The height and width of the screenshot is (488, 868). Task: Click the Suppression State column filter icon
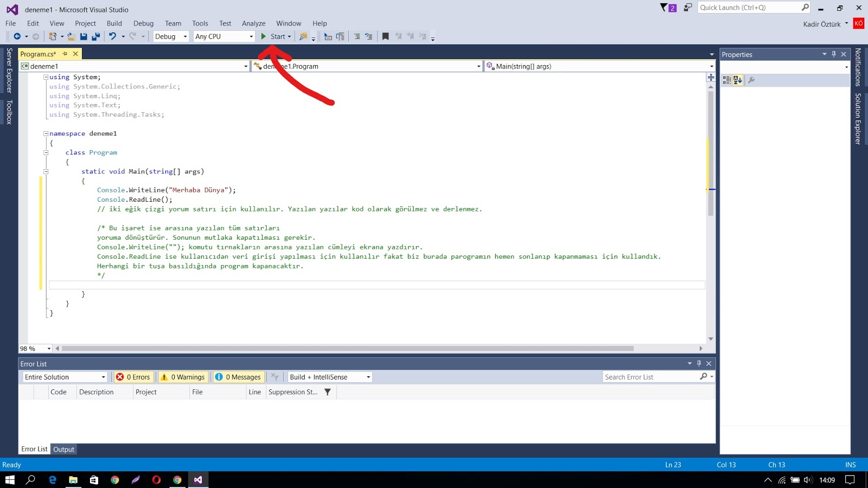click(x=328, y=392)
